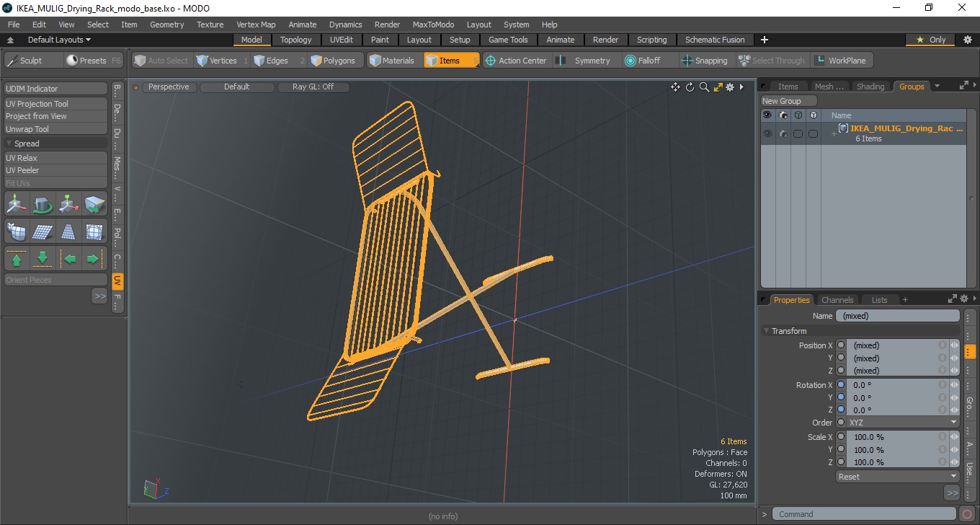This screenshot has height=525, width=980.
Task: Switch to the Shading panel tab
Action: click(870, 87)
